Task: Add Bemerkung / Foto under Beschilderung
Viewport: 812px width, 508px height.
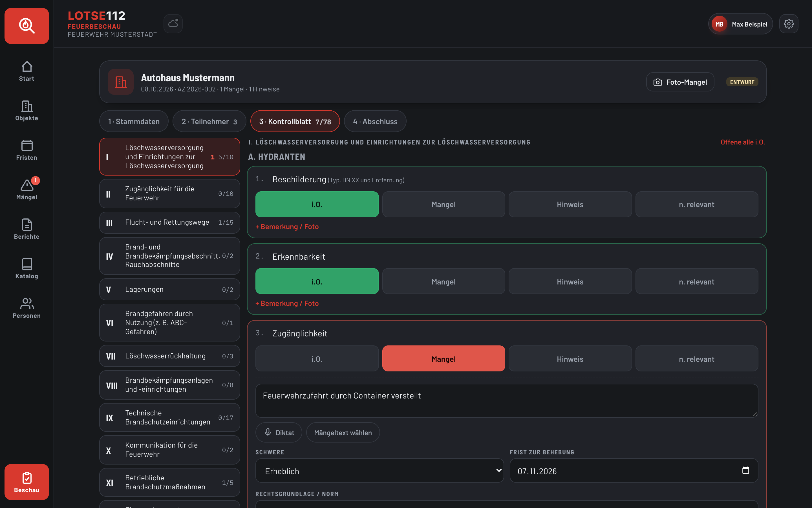Action: coord(287,227)
